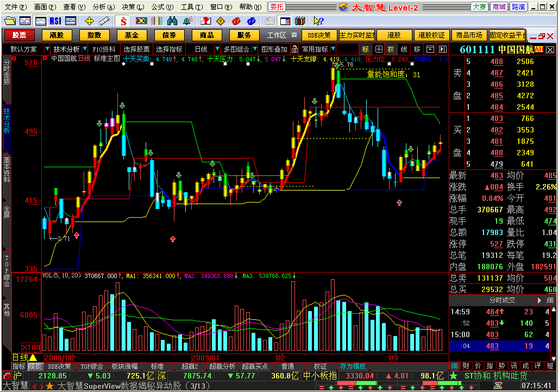
Task: Open the time-share line chart icon
Action: coord(25,21)
